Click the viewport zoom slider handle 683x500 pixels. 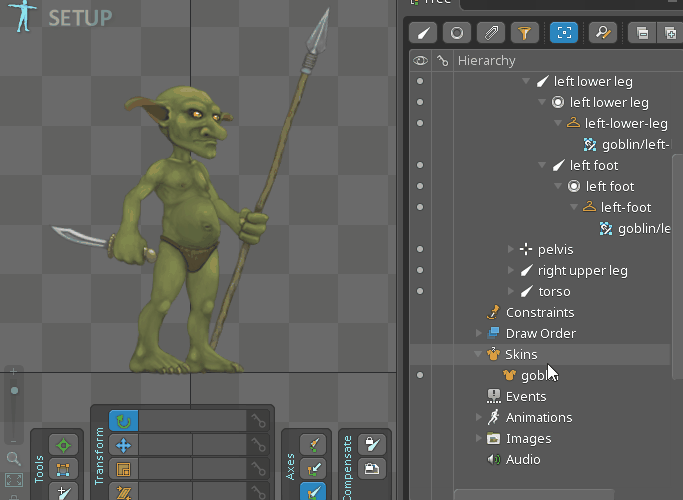(x=14, y=390)
